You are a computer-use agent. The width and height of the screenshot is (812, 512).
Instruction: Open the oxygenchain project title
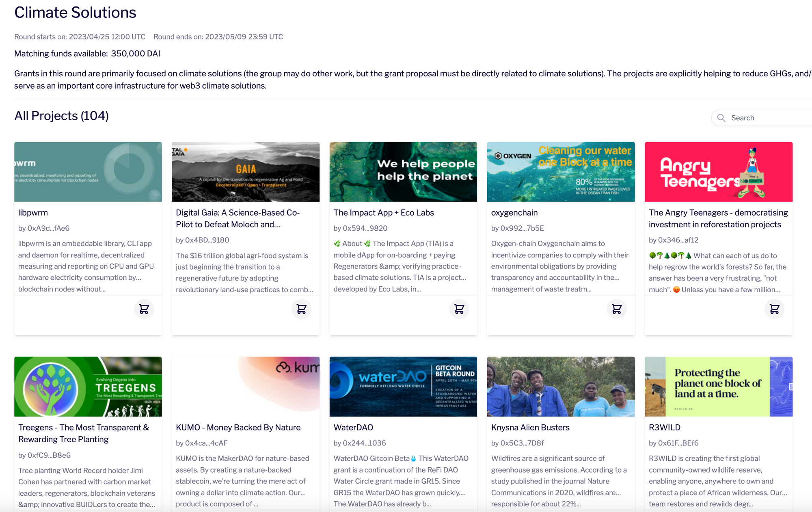click(x=514, y=213)
